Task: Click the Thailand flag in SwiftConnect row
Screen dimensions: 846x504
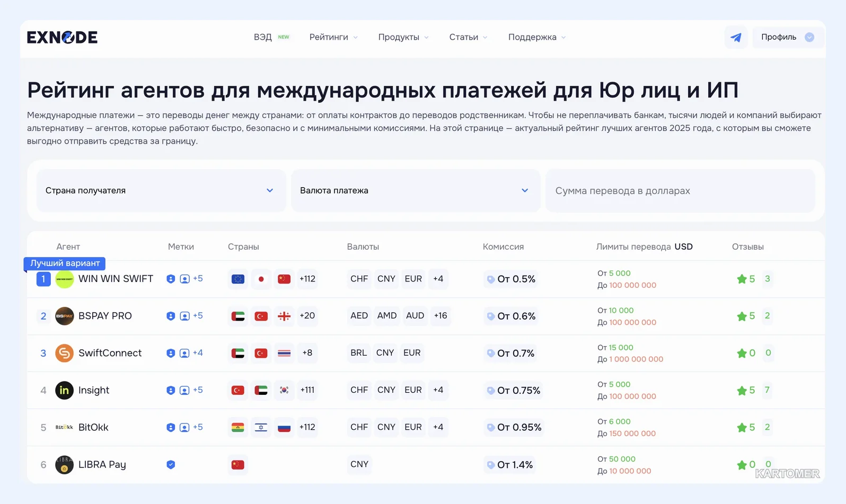Action: click(x=284, y=353)
